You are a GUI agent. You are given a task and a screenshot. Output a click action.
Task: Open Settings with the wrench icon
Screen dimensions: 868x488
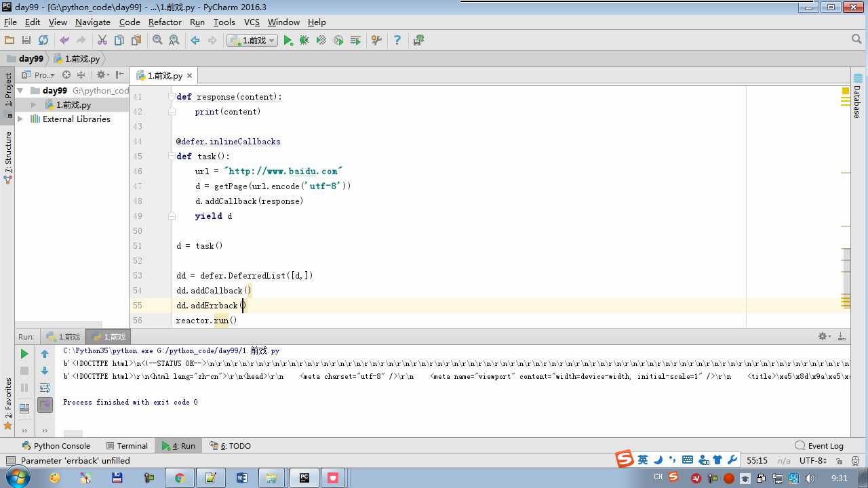(x=376, y=41)
